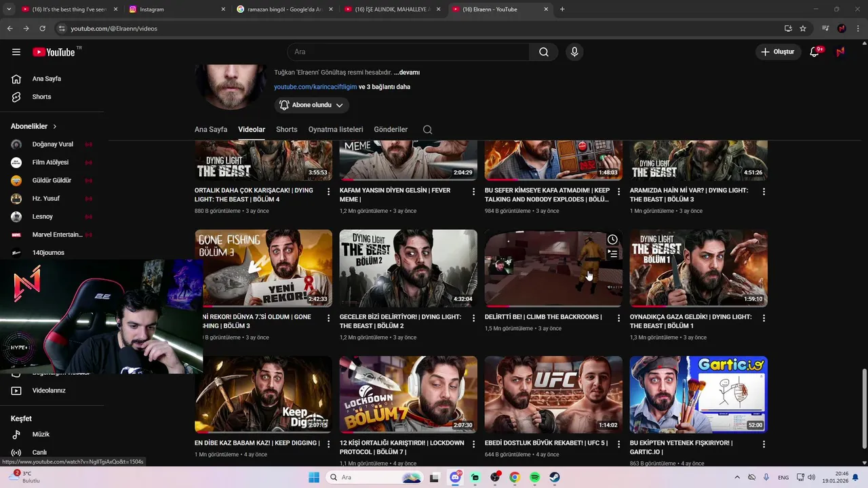Image resolution: width=868 pixels, height=488 pixels.
Task: Switch to Instagram browser tab
Action: (176, 9)
